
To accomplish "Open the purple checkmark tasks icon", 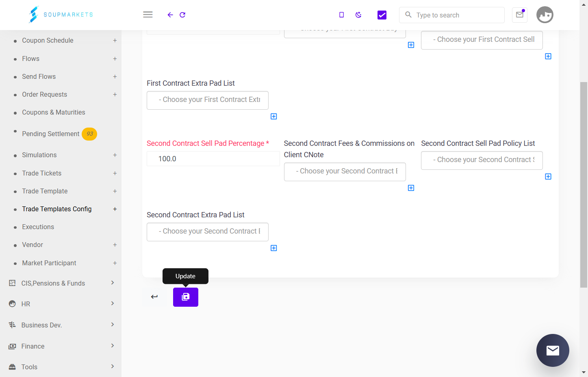I will point(382,15).
